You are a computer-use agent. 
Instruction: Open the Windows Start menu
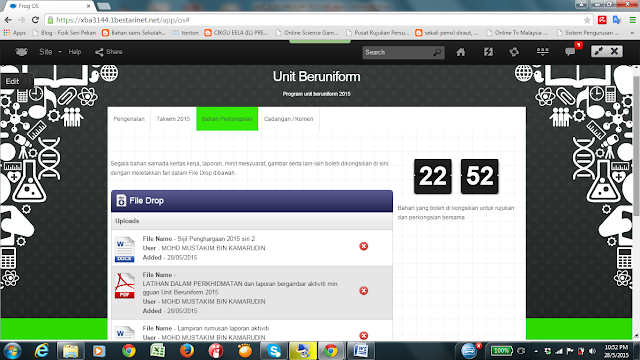(12, 351)
